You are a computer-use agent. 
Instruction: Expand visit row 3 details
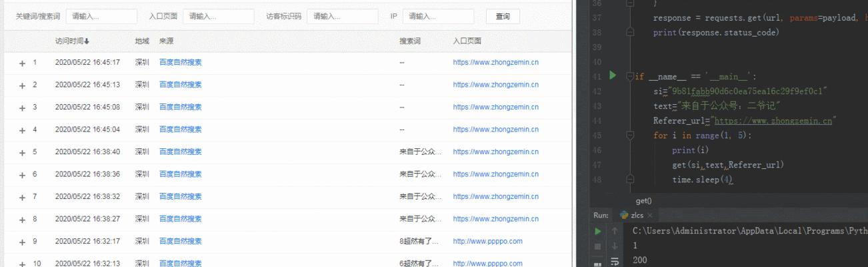[x=22, y=107]
